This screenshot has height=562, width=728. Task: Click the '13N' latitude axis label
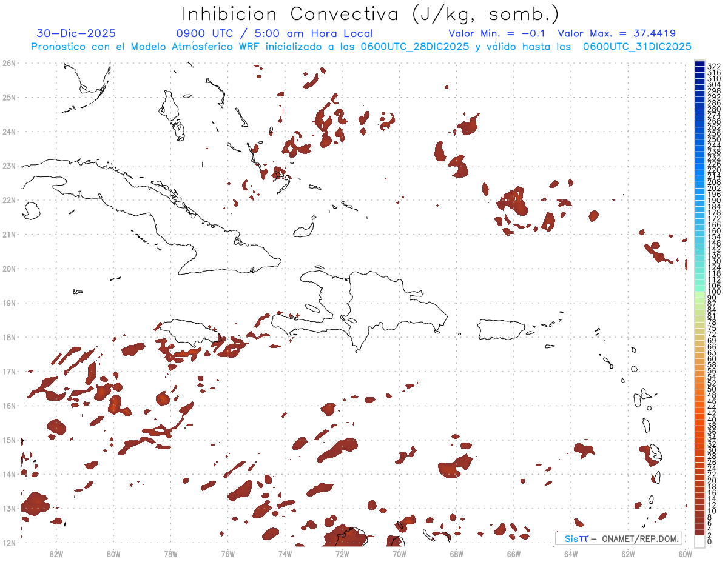point(9,509)
